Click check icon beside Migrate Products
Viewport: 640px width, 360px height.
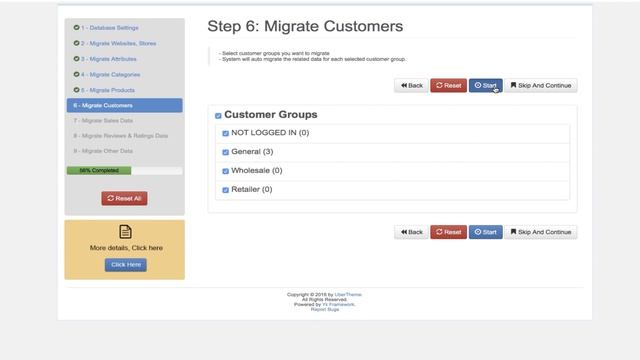click(x=76, y=90)
